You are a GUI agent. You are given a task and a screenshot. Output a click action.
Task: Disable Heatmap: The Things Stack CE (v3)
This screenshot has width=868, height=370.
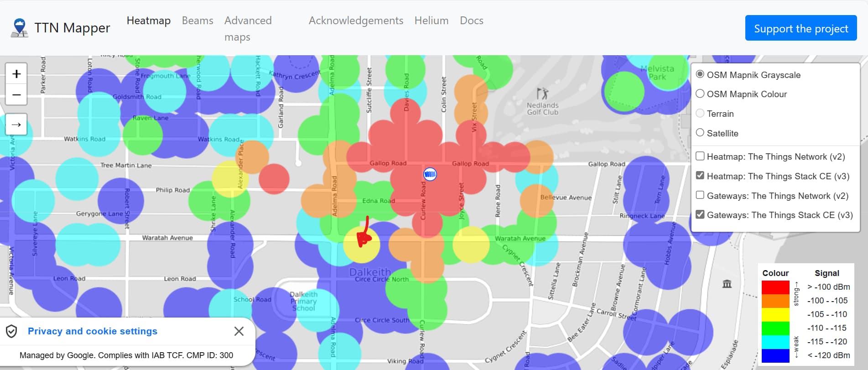[x=700, y=175]
